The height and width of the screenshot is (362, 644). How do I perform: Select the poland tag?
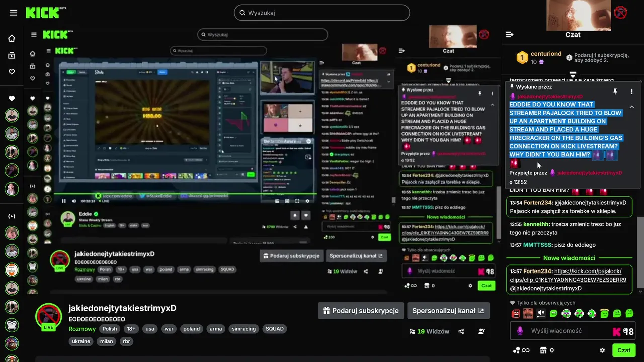click(x=191, y=329)
